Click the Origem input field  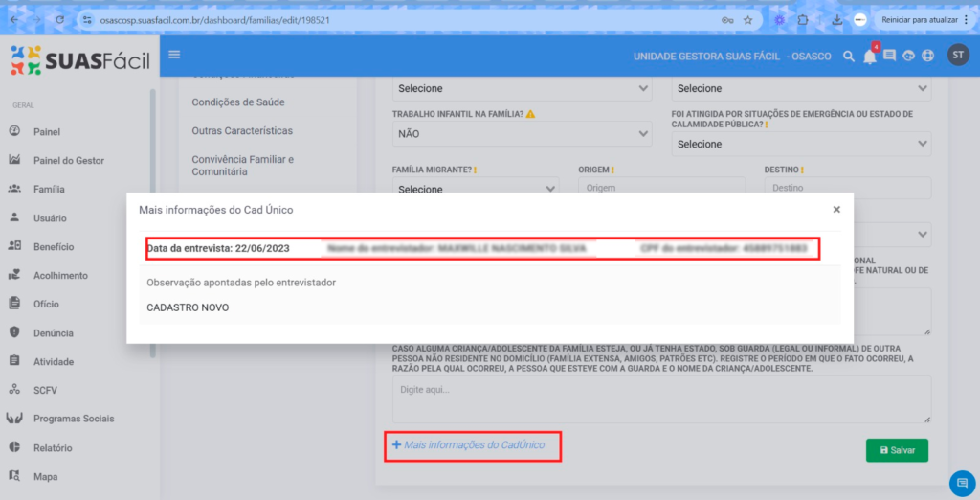(x=661, y=186)
